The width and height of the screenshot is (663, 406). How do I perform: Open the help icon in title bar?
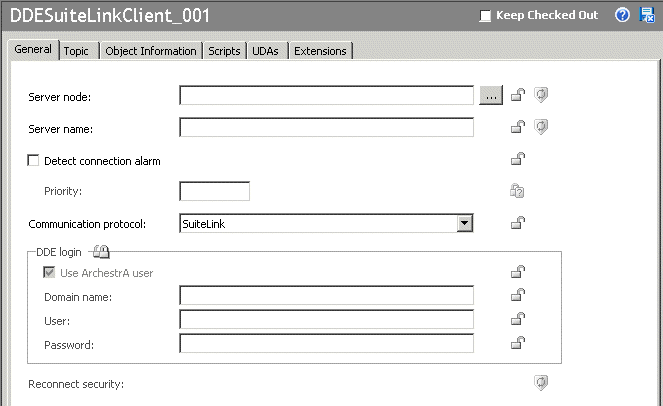coord(622,15)
